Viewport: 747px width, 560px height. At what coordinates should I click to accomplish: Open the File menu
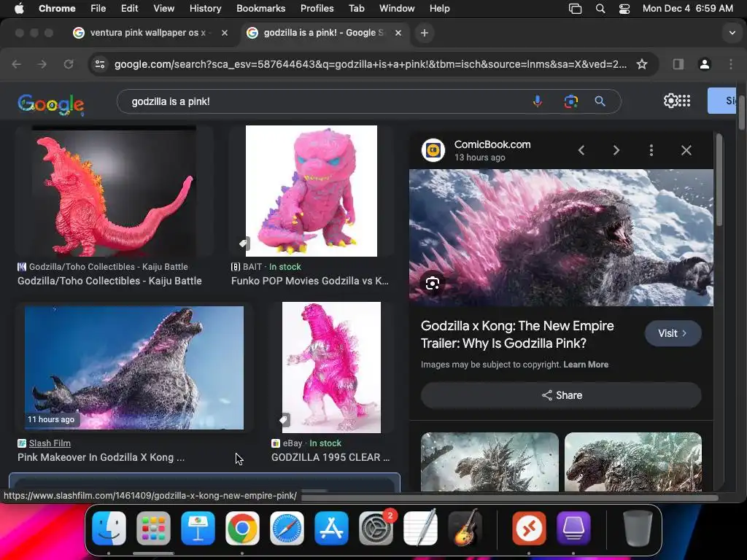pos(98,9)
